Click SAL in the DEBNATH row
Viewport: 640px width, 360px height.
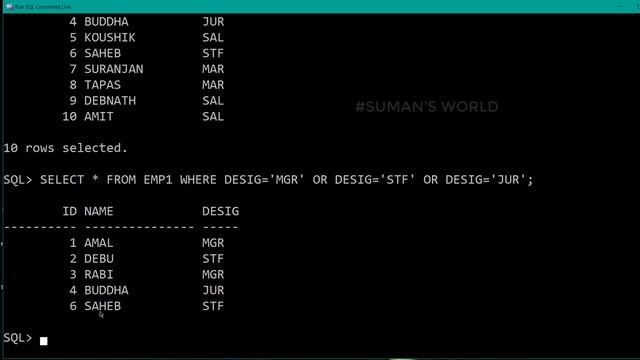point(213,101)
